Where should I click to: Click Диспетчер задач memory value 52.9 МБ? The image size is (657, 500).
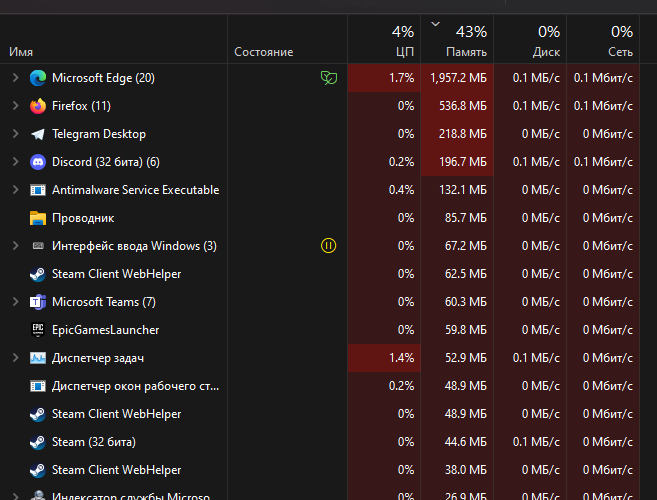coord(466,358)
